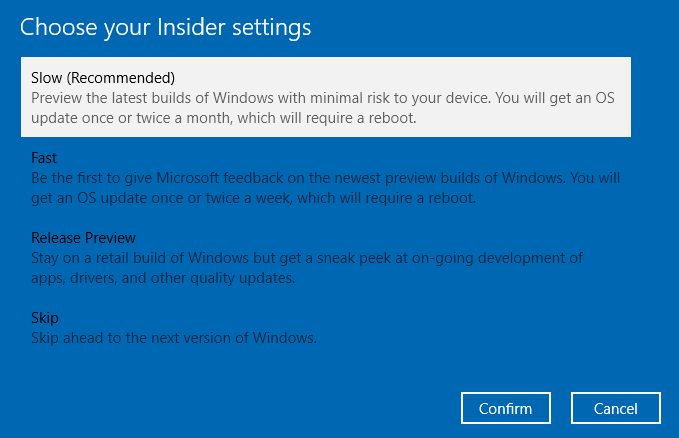Click the 'Choose your Insider settings' heading
This screenshot has width=679, height=438.
(x=165, y=27)
